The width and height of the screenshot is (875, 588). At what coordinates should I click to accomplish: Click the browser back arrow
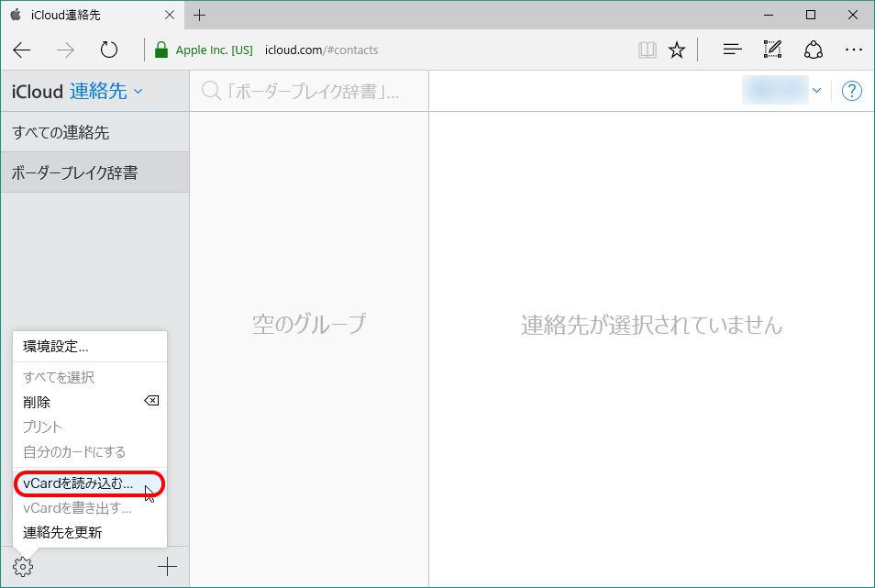click(x=22, y=50)
